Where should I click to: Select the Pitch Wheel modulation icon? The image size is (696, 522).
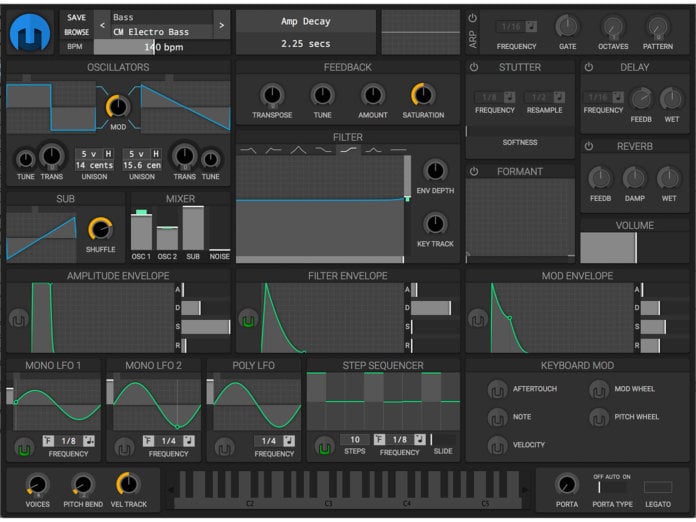click(598, 417)
